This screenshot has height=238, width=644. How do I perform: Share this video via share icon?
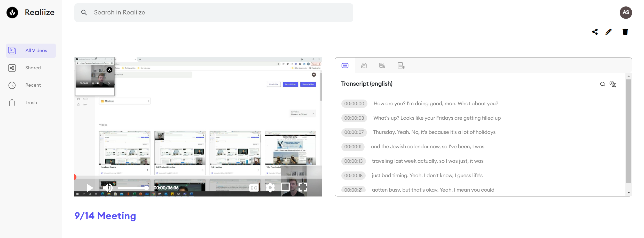point(595,31)
